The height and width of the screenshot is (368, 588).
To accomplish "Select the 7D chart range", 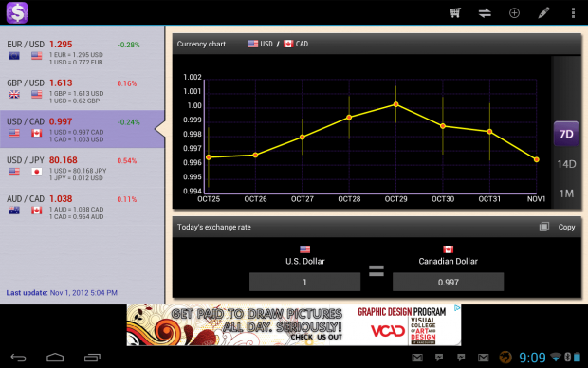I will pyautogui.click(x=566, y=134).
